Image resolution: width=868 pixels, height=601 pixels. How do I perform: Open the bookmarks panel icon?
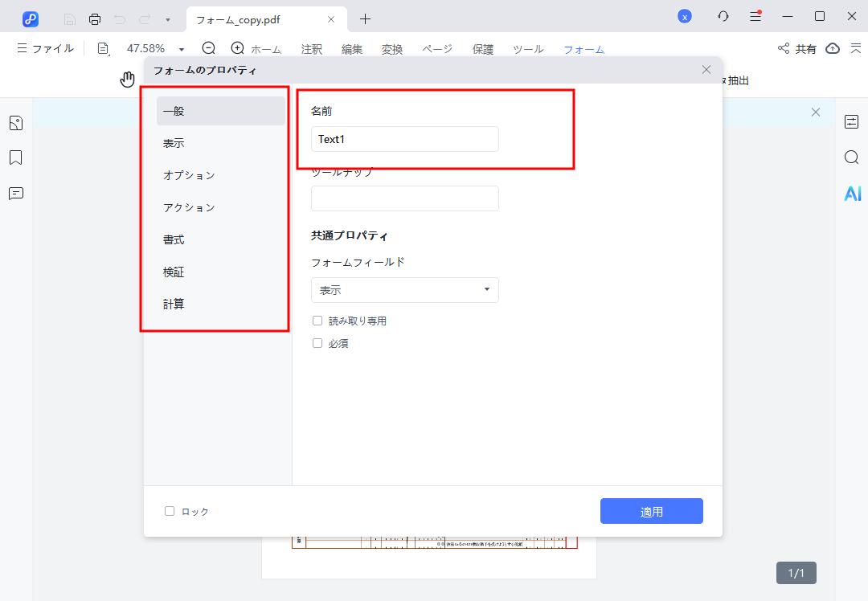pyautogui.click(x=16, y=157)
